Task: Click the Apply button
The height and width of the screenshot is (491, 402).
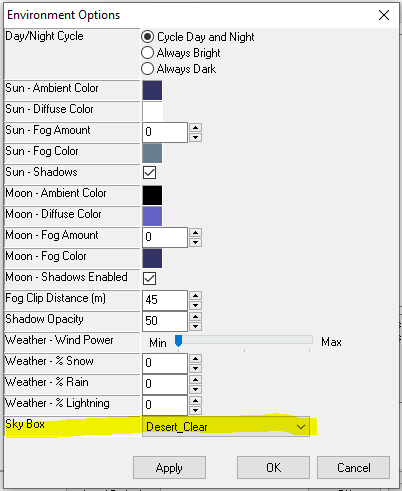Action: pyautogui.click(x=169, y=467)
